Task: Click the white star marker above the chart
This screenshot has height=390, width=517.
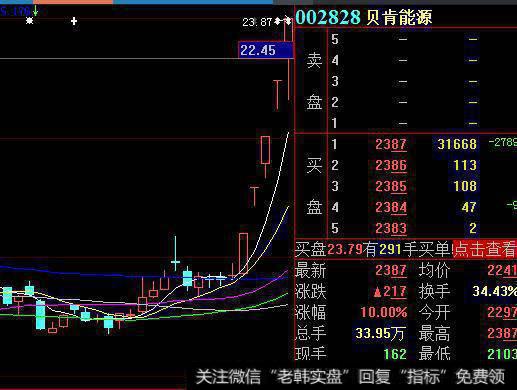Action: coord(30,21)
